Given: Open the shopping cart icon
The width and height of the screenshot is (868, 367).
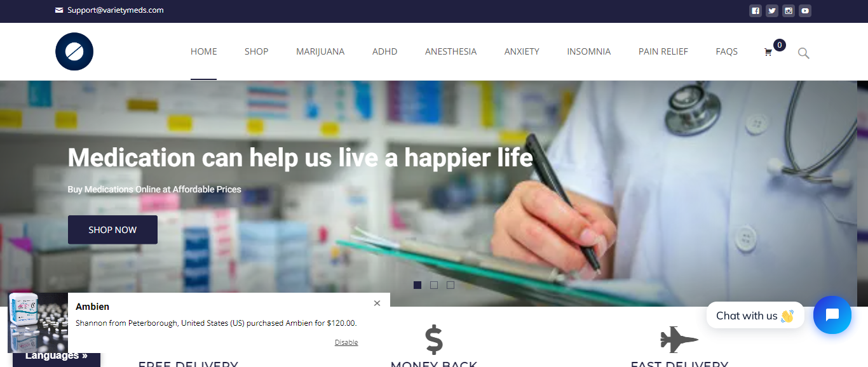Looking at the screenshot, I should pos(768,52).
